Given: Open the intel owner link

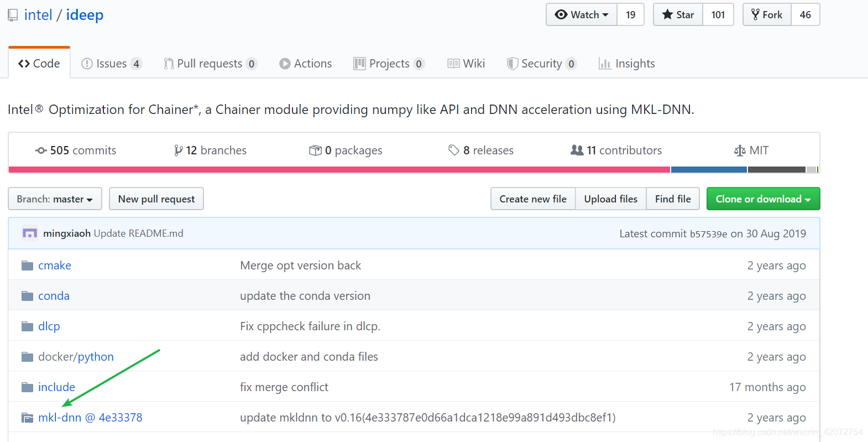Looking at the screenshot, I should 38,15.
